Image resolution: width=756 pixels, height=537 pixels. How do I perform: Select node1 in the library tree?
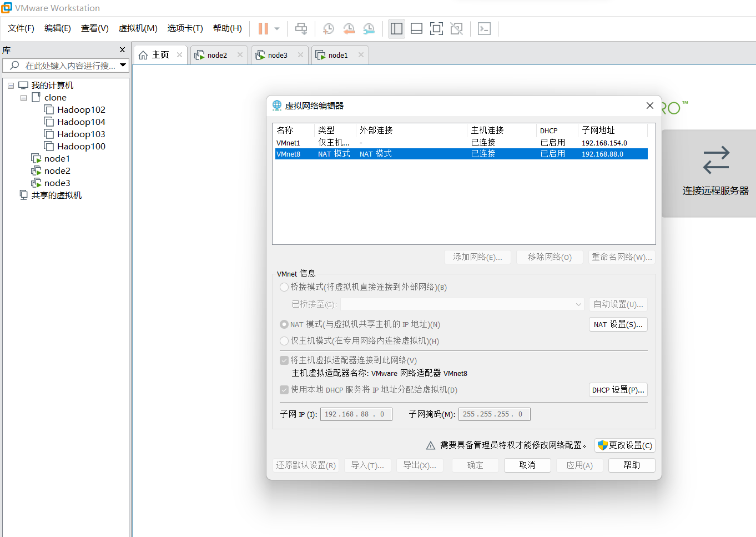[x=57, y=159]
